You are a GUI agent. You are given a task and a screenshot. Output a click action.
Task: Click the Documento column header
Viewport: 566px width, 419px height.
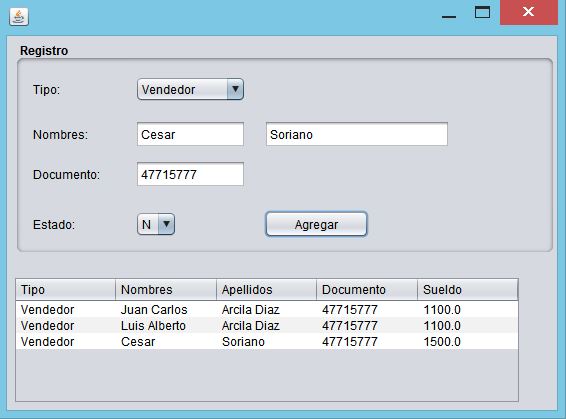coord(367,290)
